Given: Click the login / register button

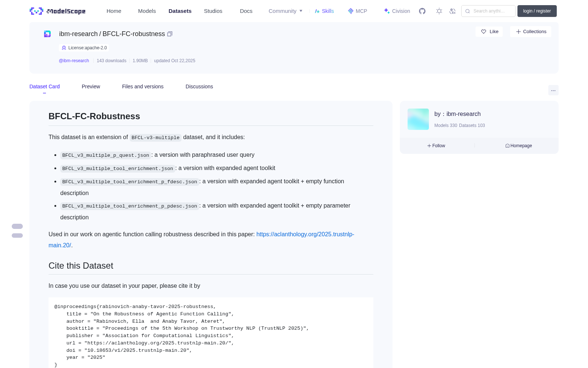Looking at the screenshot, I should [537, 11].
